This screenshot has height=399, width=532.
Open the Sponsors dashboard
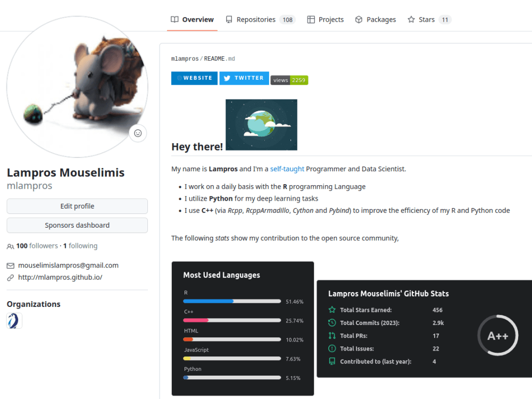[77, 225]
